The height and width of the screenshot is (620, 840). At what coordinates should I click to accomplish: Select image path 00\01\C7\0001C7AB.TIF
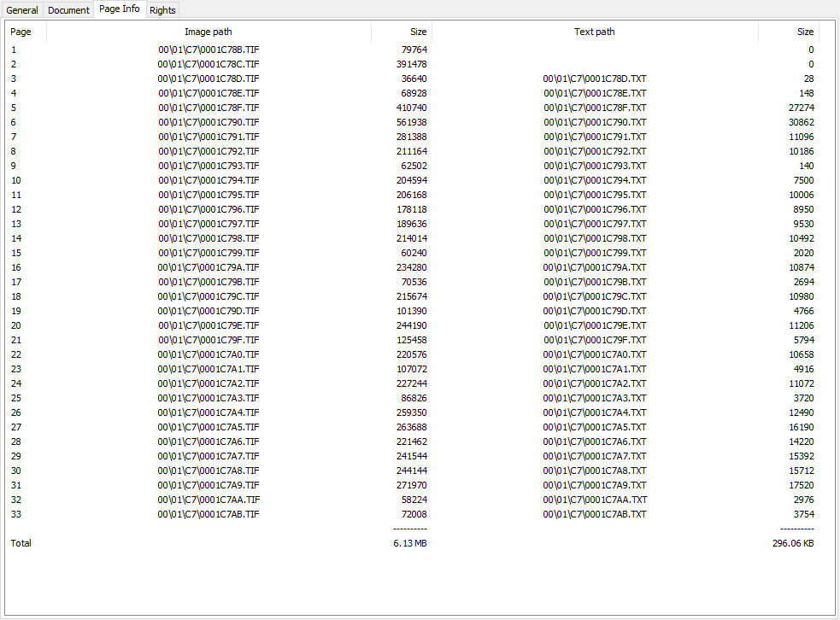(x=209, y=514)
